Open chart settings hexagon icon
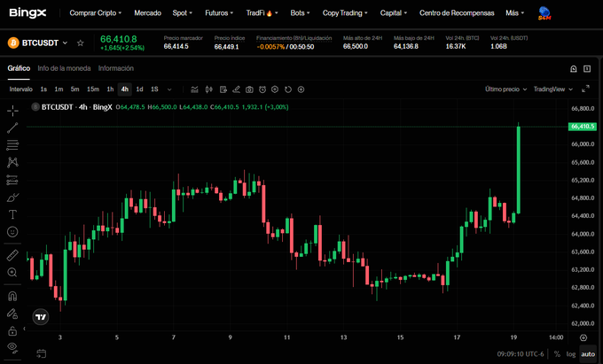The image size is (603, 364). (275, 89)
